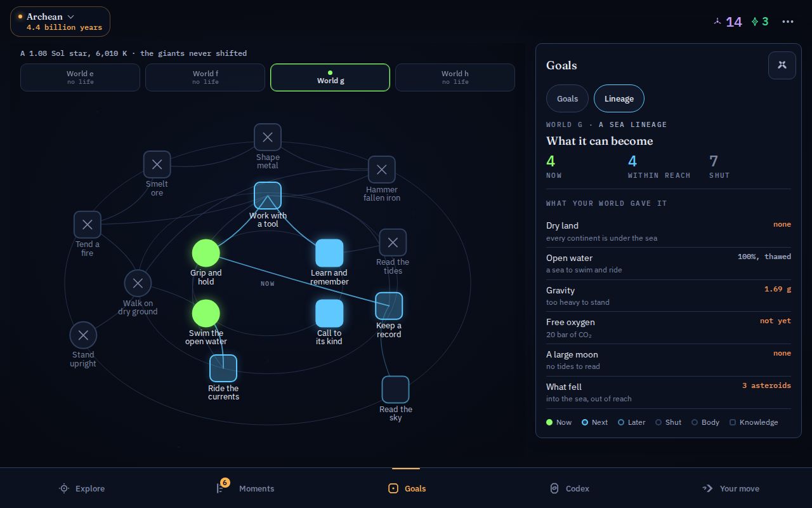
Task: Click the Open water row
Action: coord(669,264)
